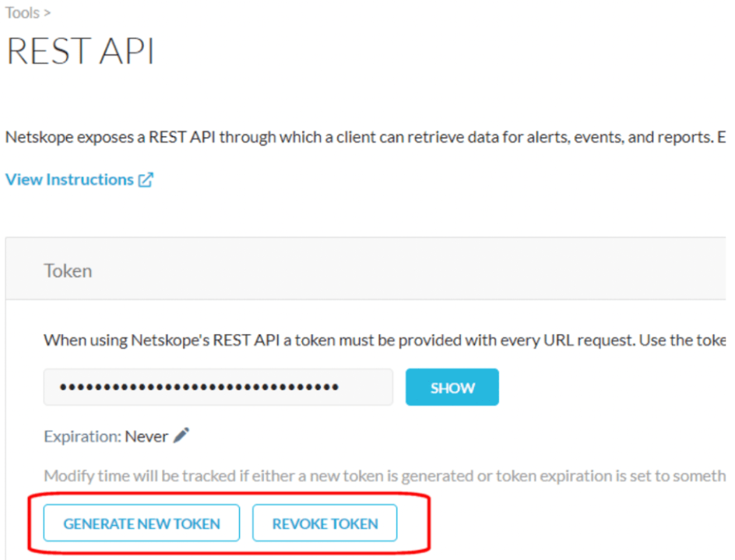Click REVOKE TOKEN to invalidate the token
735x560 pixels.
[x=325, y=523]
